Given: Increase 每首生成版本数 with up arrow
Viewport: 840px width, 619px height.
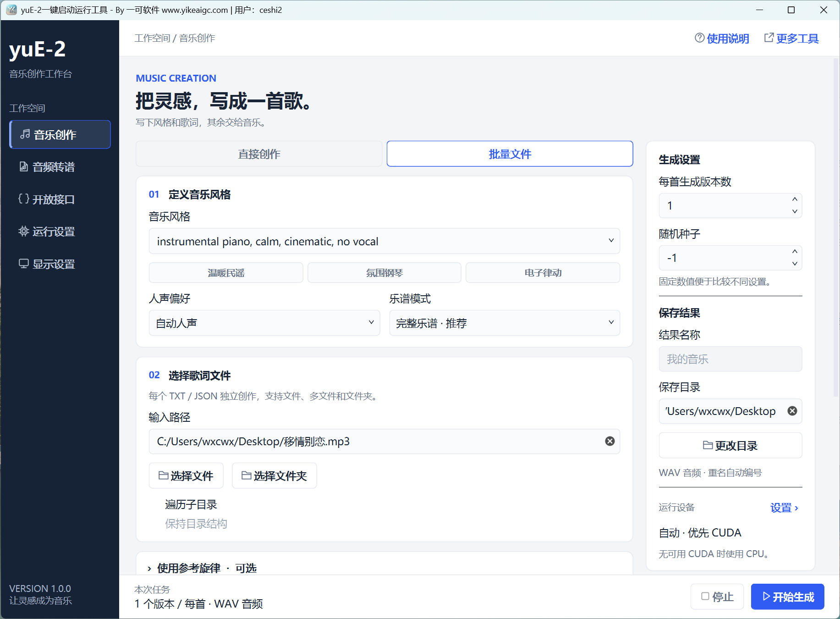Looking at the screenshot, I should 795,199.
